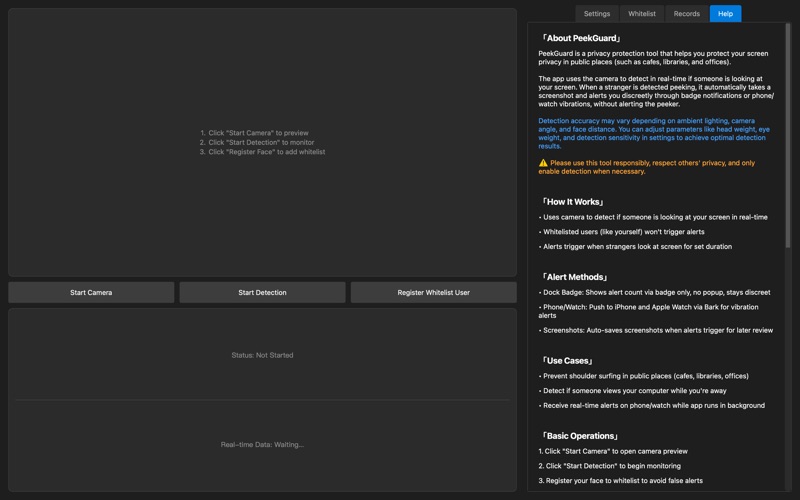Click the orange responsible use warning text
The width and height of the screenshot is (800, 500).
click(x=646, y=167)
